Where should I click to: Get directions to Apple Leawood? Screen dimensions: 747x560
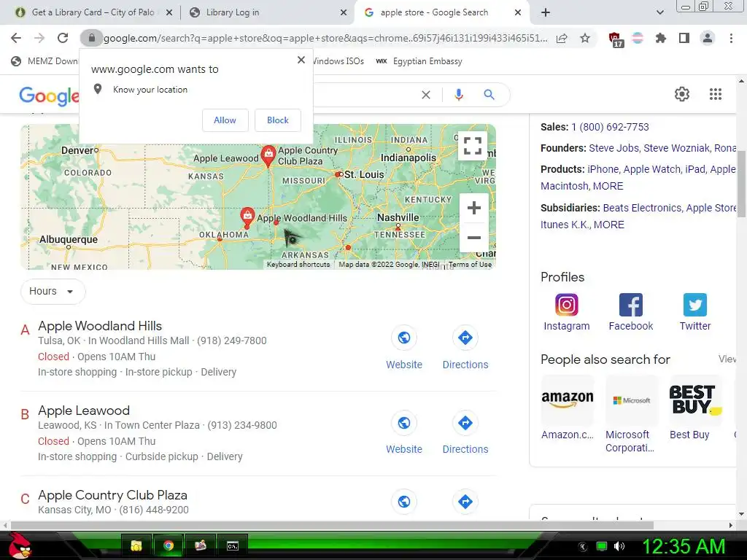pyautogui.click(x=465, y=422)
